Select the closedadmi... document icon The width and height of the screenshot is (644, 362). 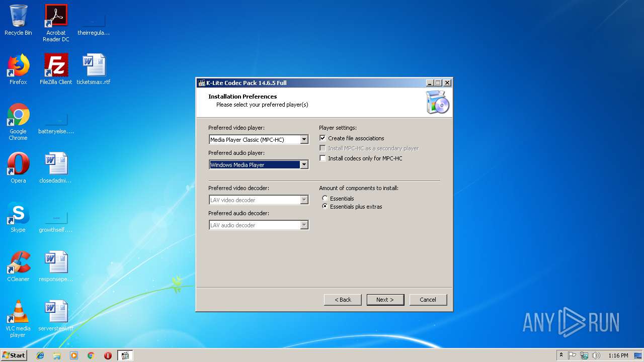pos(56,168)
